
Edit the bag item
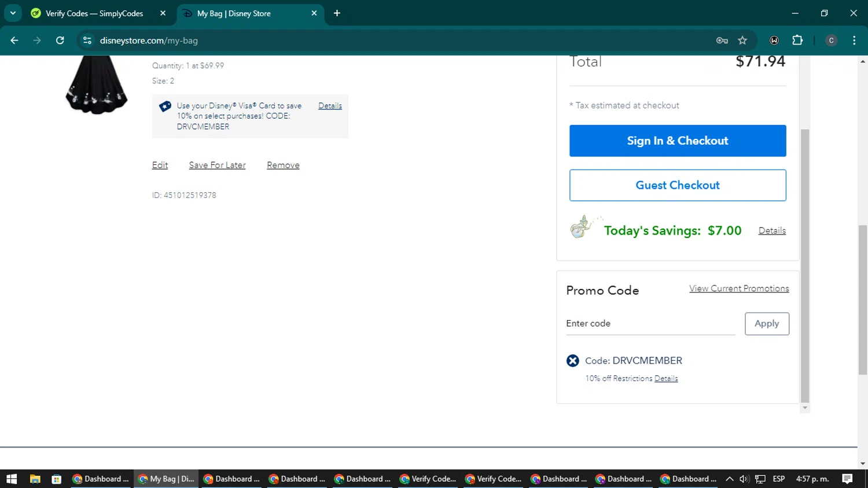pos(160,165)
